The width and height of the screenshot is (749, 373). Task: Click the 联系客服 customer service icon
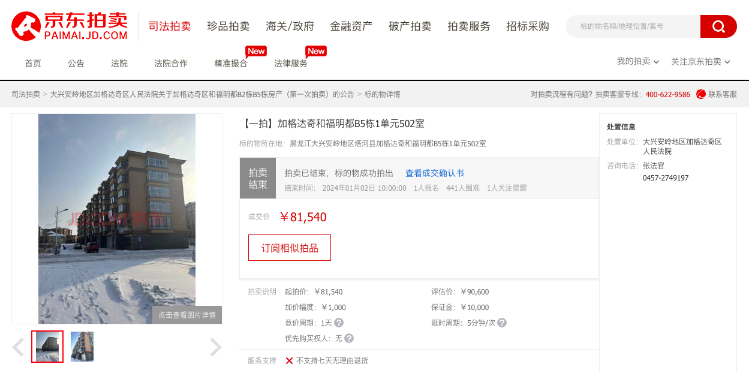(x=701, y=94)
